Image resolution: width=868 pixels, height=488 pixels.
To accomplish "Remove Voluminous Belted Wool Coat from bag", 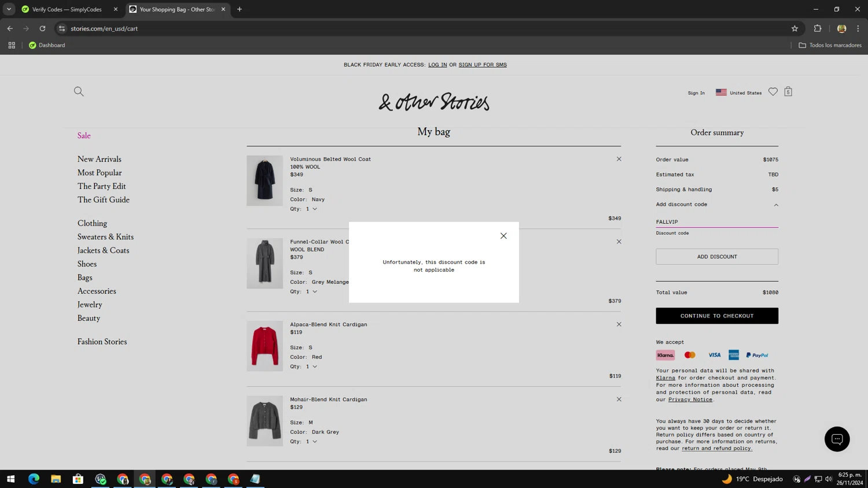I will [619, 159].
